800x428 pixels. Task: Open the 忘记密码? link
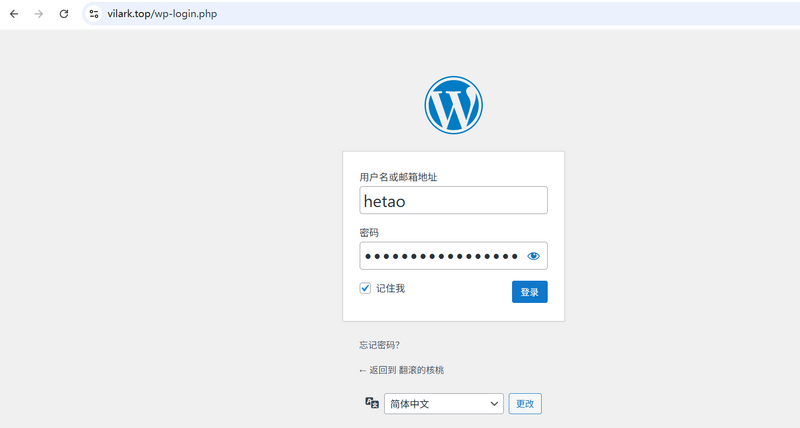[x=379, y=345]
